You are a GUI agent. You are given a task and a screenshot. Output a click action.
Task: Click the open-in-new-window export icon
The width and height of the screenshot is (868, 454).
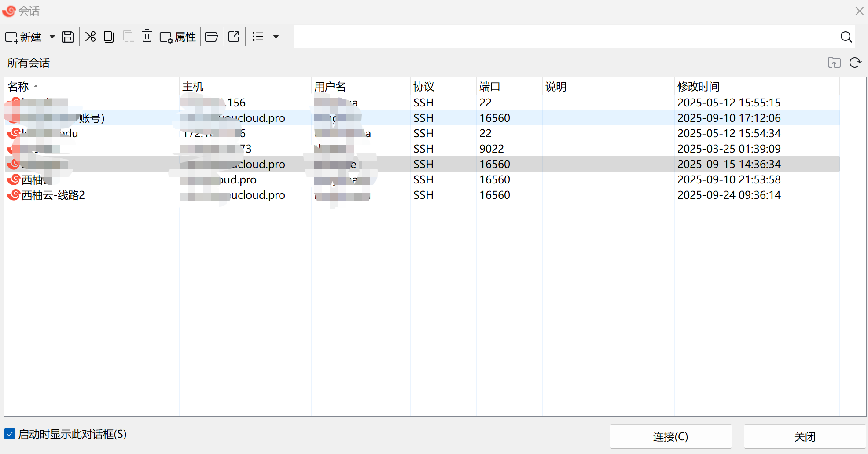click(x=234, y=37)
